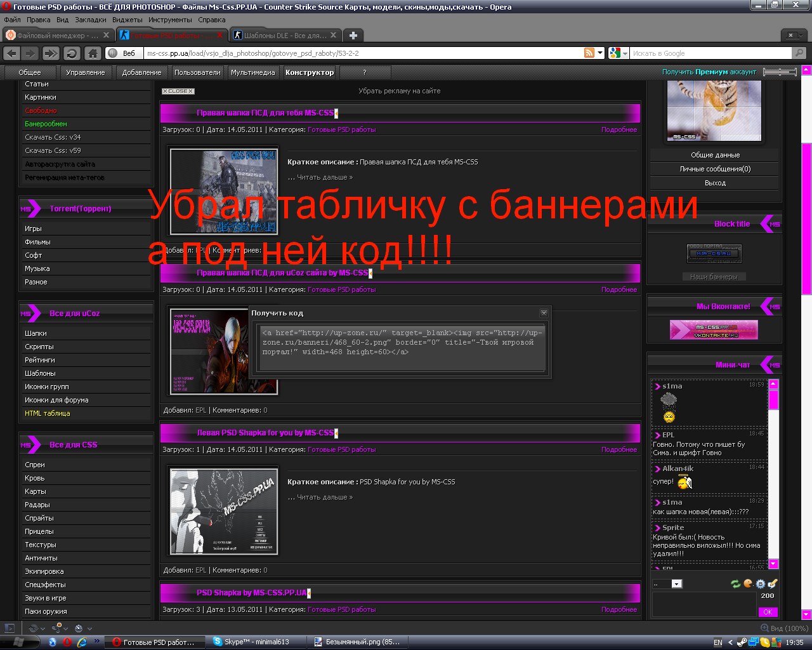
Task: Open the Категория Готовые PSD работы link of Левая PSD Shapka
Action: (341, 449)
